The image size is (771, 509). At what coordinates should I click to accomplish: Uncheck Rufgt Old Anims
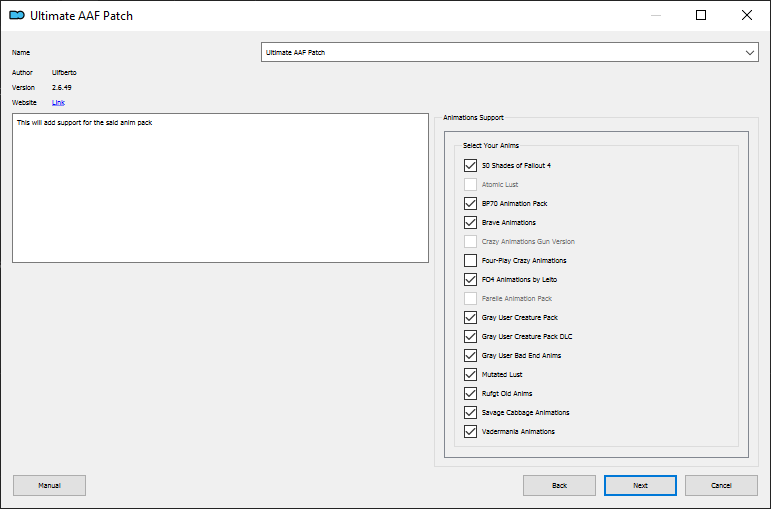click(x=470, y=393)
